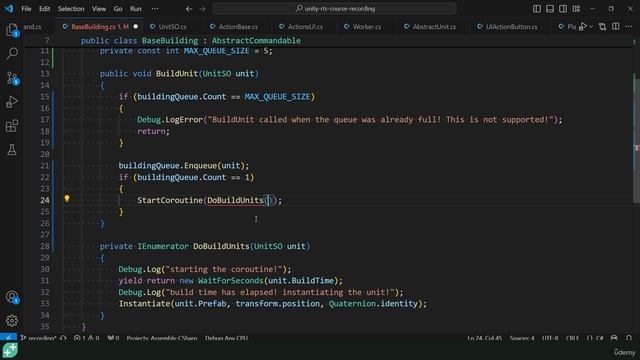Open the Explorer view in activity bar
Image resolution: width=640 pixels, height=360 pixels.
[12, 30]
